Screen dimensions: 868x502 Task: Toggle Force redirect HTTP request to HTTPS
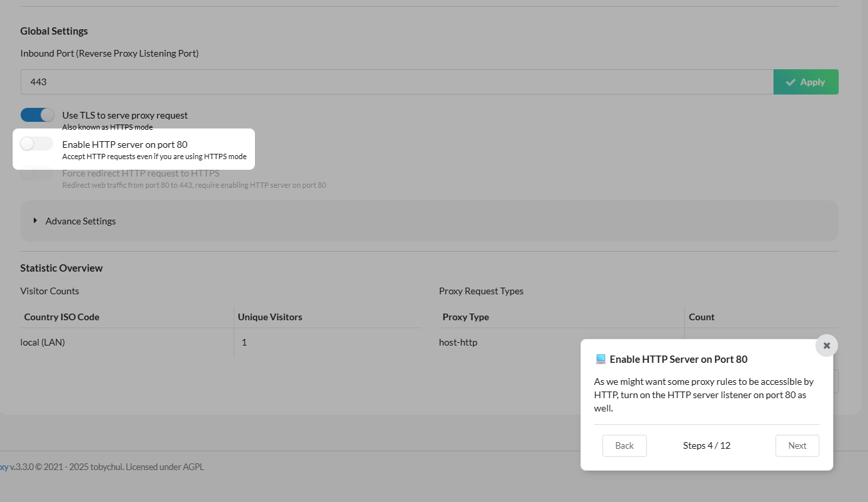[x=37, y=174]
